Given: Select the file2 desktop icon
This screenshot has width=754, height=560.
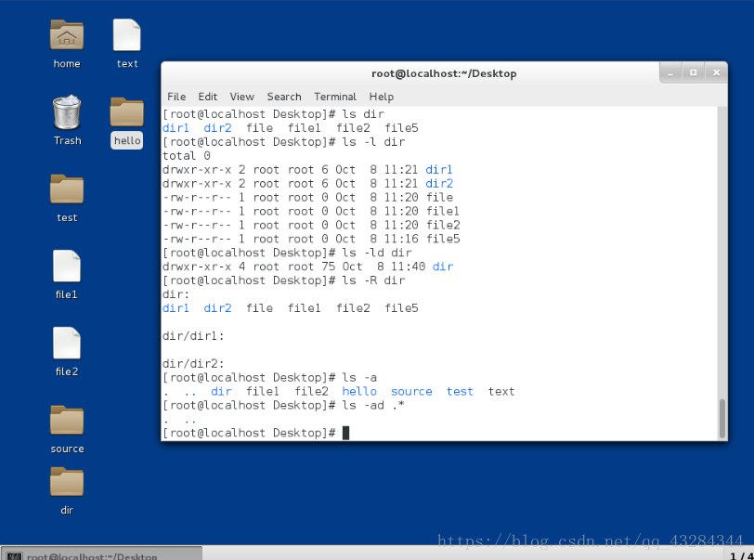Looking at the screenshot, I should point(67,343).
